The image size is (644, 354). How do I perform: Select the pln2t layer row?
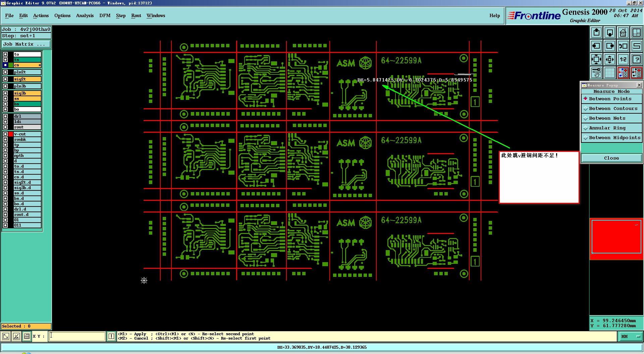27,72
